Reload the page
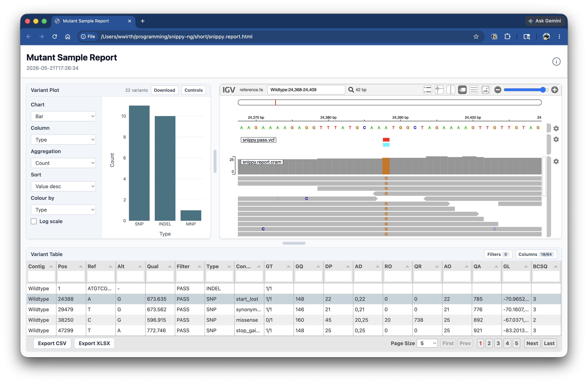This screenshot has height=384, width=588. [x=55, y=37]
